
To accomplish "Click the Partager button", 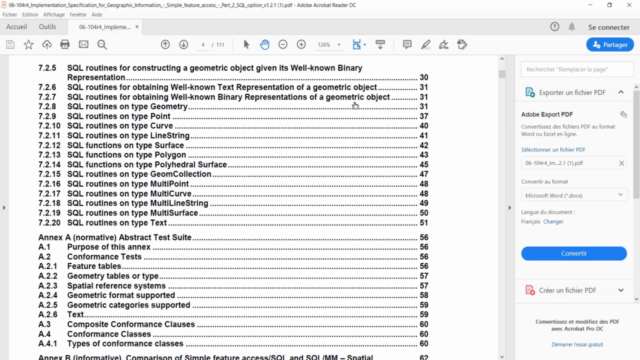I will tap(610, 44).
